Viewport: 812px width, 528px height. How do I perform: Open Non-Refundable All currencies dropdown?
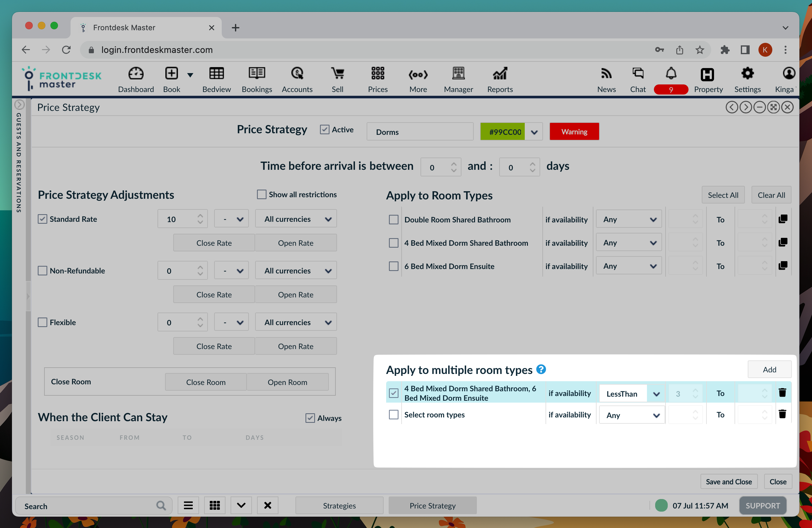pos(296,270)
